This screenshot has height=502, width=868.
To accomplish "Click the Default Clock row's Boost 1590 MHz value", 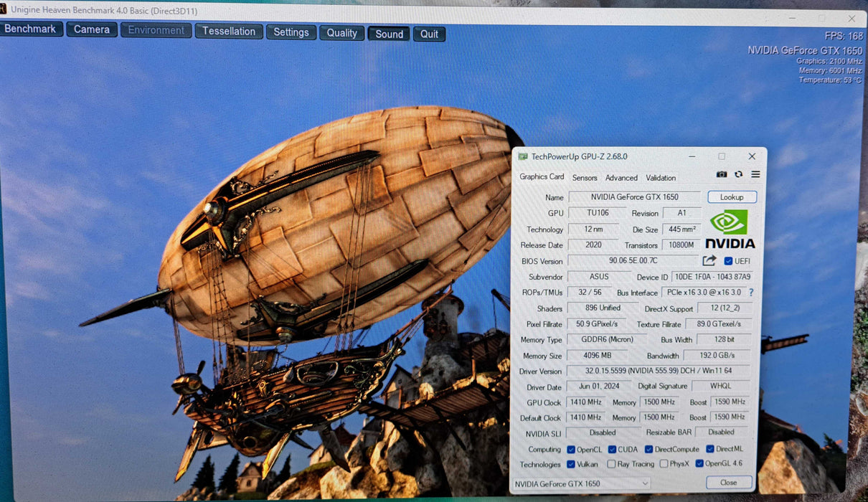I will [730, 417].
